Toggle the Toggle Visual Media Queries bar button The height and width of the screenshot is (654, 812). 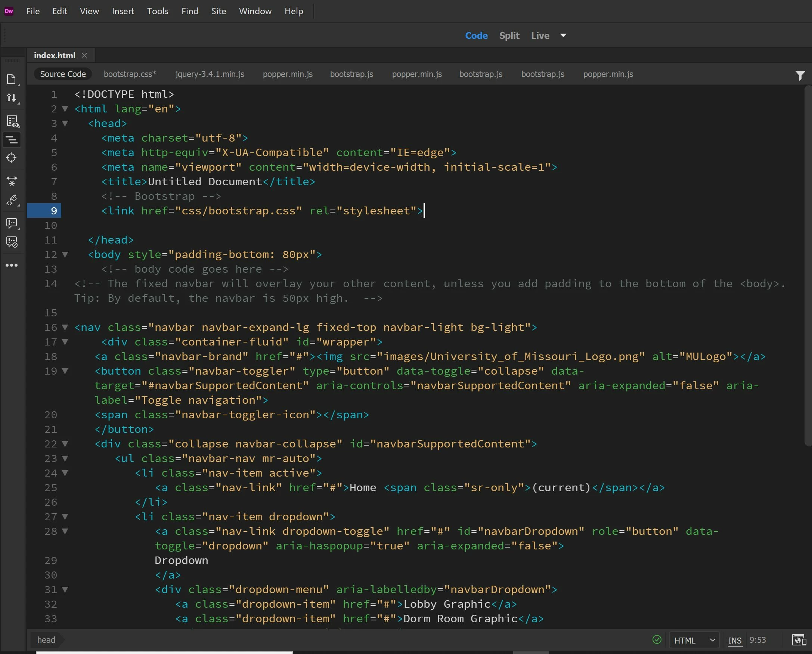click(12, 140)
